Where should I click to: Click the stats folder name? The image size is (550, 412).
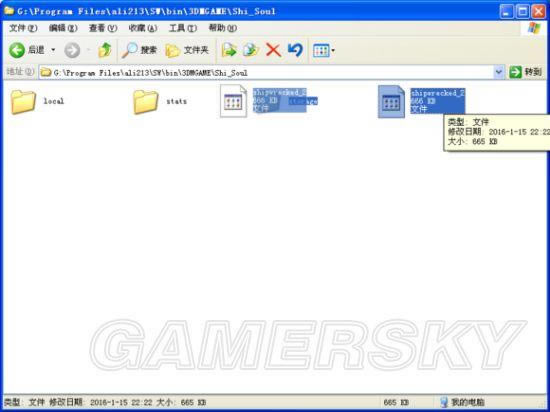click(176, 101)
